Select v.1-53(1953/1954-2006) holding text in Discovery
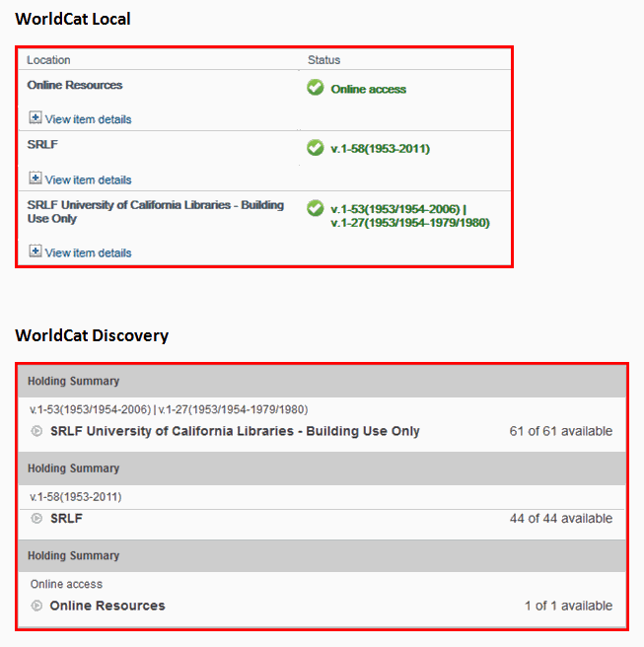Screen dimensions: 644x647 [x=169, y=409]
